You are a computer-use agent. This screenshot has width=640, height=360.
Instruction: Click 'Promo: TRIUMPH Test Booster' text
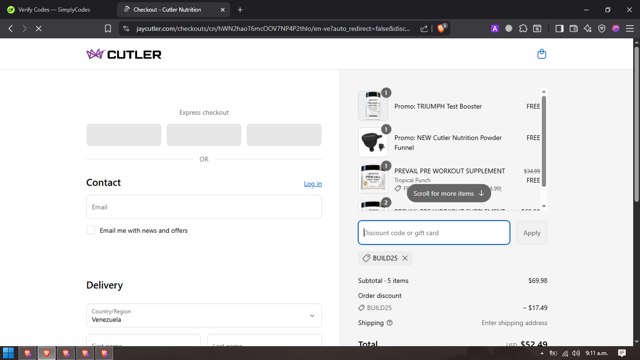438,106
